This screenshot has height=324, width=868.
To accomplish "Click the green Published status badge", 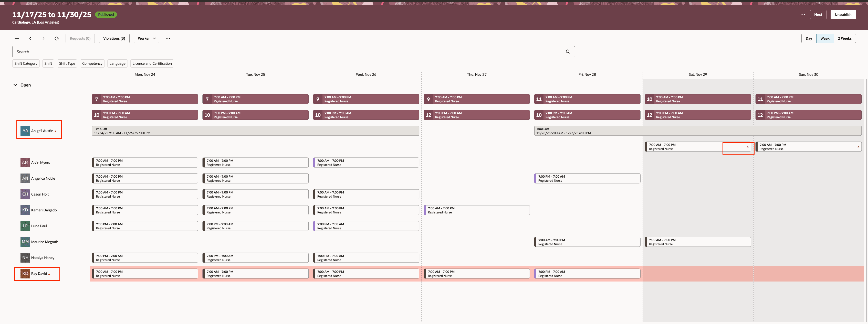I will pos(106,15).
